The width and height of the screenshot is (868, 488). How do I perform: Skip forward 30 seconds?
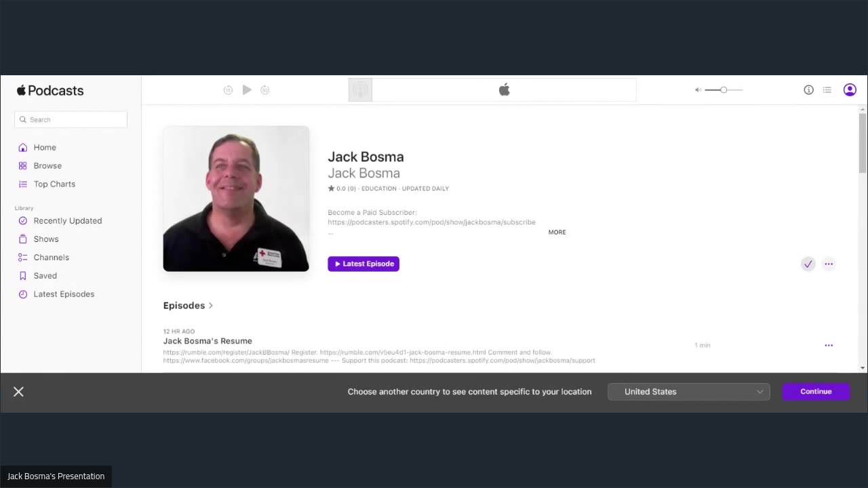click(x=265, y=90)
